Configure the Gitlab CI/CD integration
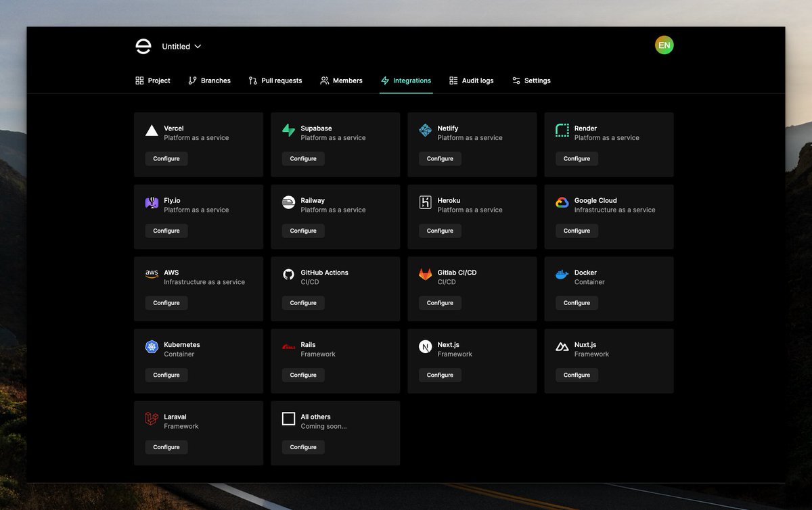The image size is (812, 510). click(x=440, y=303)
